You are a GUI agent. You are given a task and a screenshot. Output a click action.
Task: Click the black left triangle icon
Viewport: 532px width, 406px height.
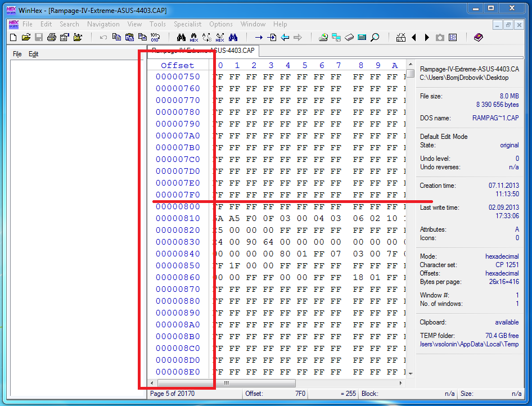coord(413,37)
